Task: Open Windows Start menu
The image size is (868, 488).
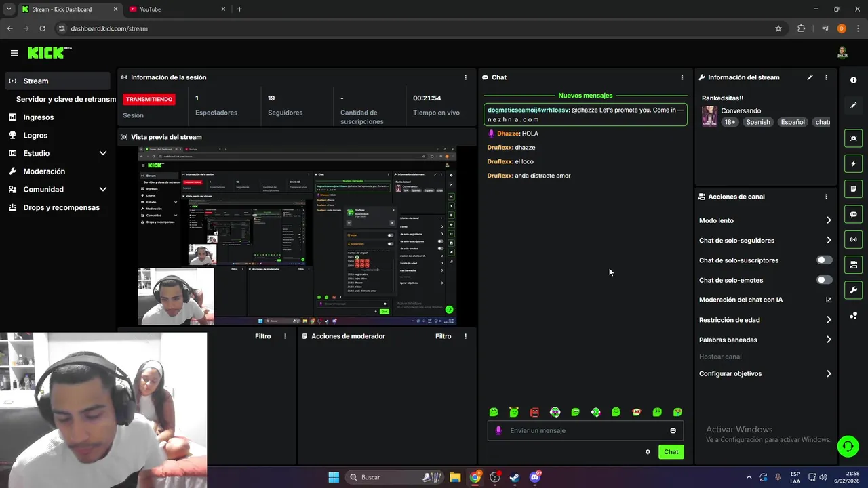Action: [334, 477]
